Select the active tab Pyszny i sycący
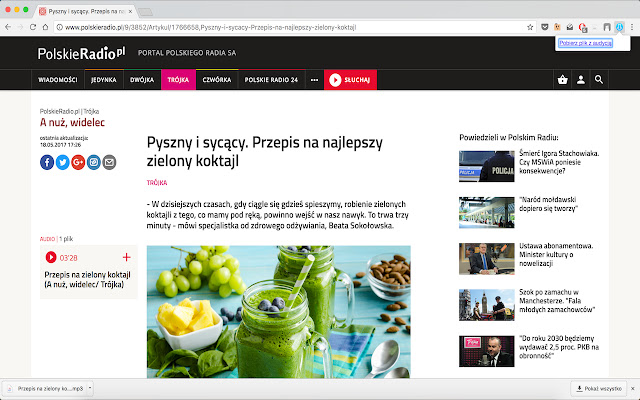 click(x=86, y=11)
